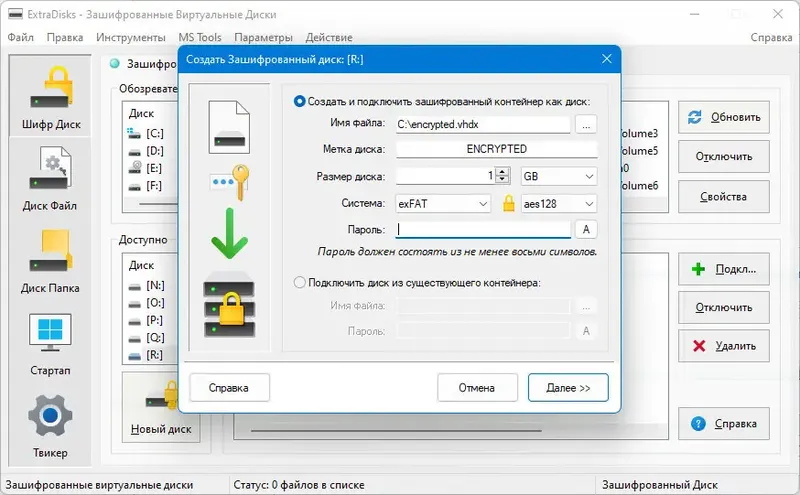The height and width of the screenshot is (495, 800).
Task: Click the horizontal scrollbar in lower list
Action: (396, 431)
